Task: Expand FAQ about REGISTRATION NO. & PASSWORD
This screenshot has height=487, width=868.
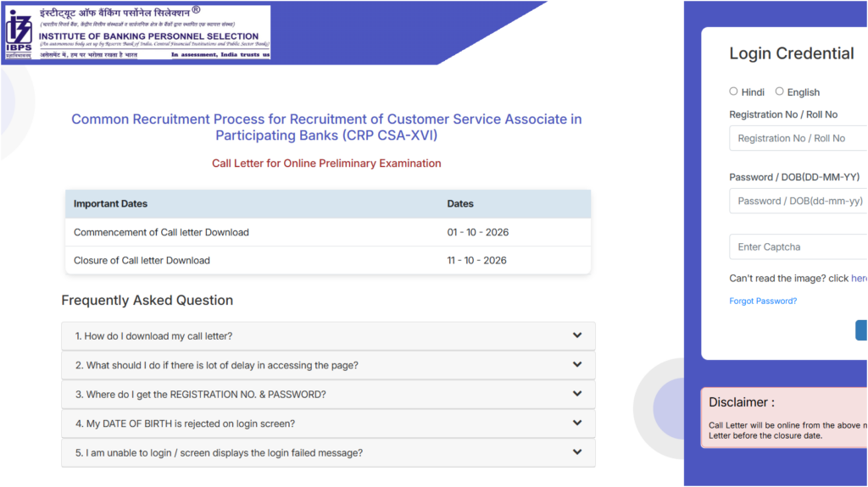Action: coord(328,395)
